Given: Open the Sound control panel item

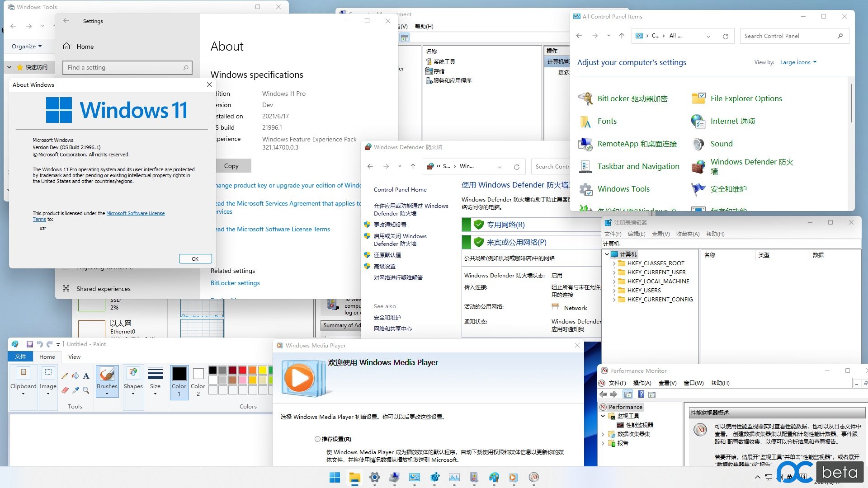Looking at the screenshot, I should click(x=721, y=144).
